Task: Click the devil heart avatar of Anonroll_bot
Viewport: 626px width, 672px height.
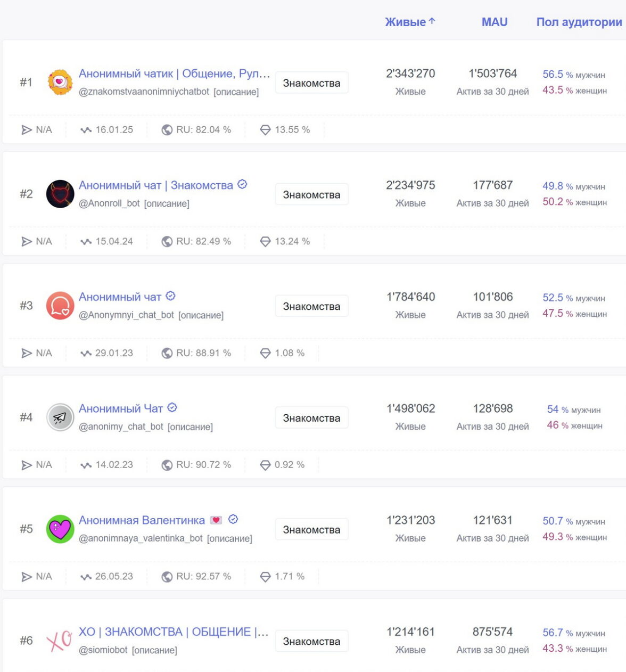Action: tap(60, 194)
